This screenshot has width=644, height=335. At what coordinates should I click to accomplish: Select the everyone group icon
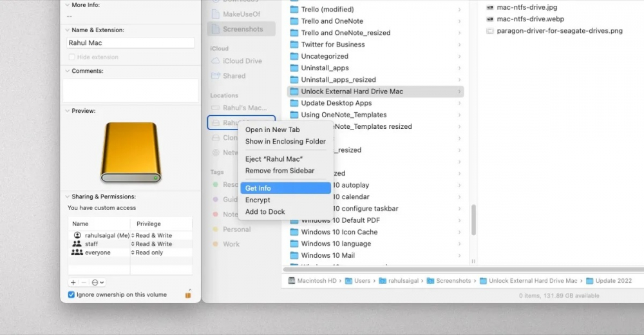coord(77,252)
